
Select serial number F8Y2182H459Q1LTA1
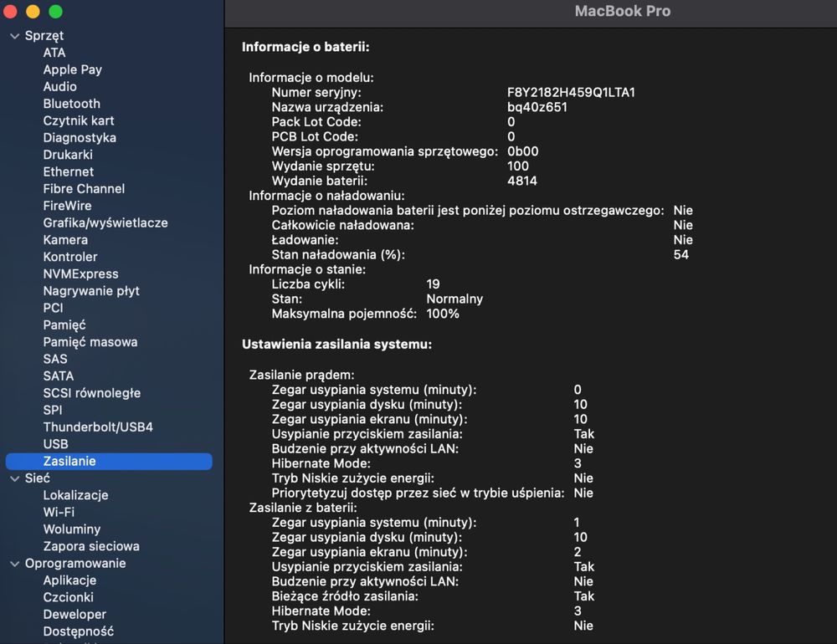pos(571,92)
